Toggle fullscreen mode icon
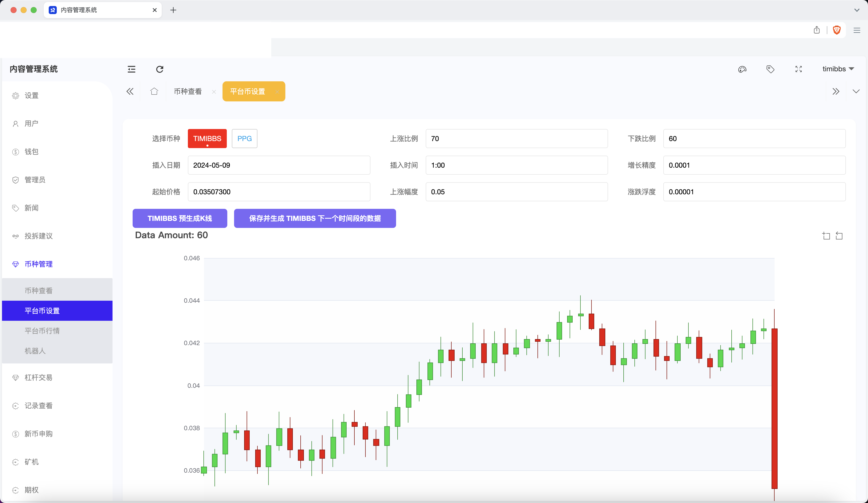Screen dimensions: 868x503 pos(798,69)
